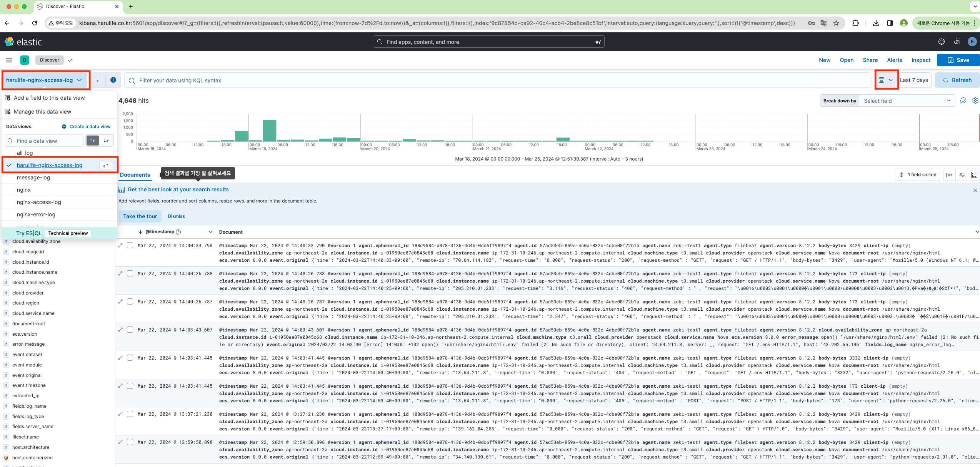Open the @timestamp column header chevron
Viewport: 980px width, 467px height.
pyautogui.click(x=210, y=232)
